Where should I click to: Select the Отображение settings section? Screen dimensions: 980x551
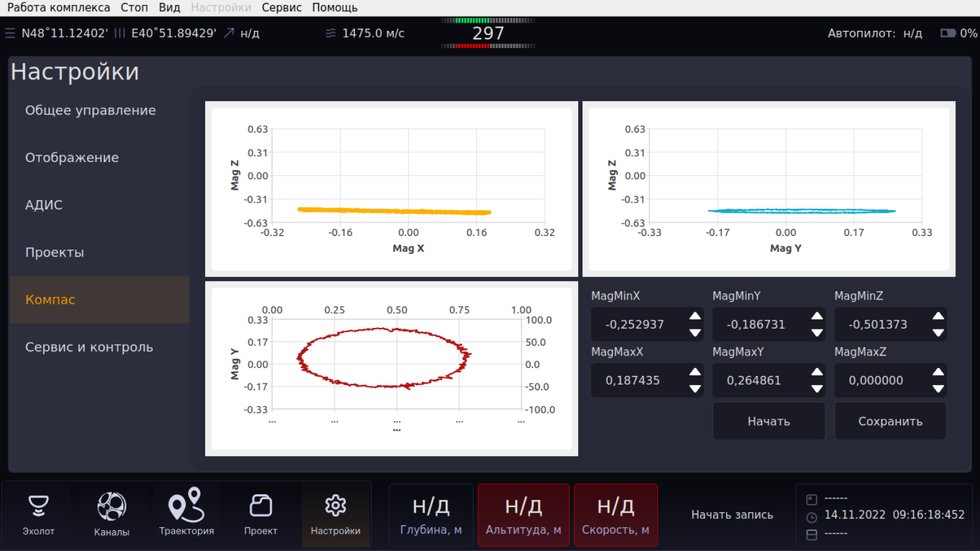click(x=100, y=158)
